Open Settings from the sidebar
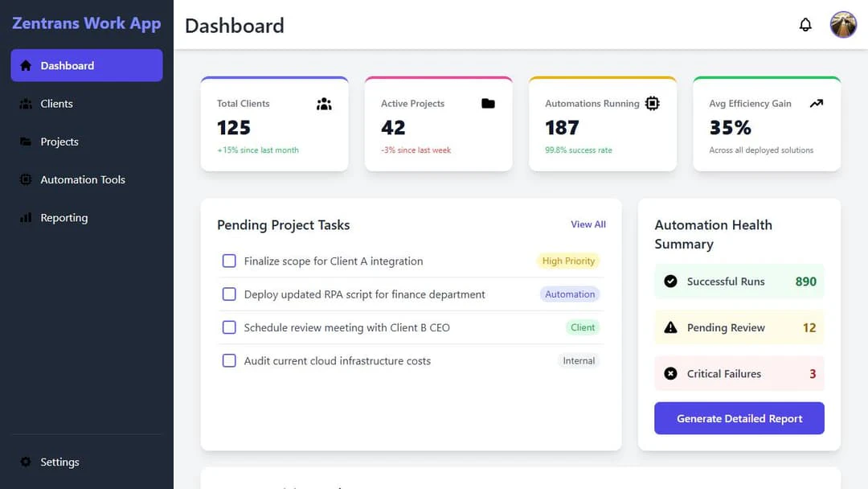The width and height of the screenshot is (868, 489). (x=59, y=462)
